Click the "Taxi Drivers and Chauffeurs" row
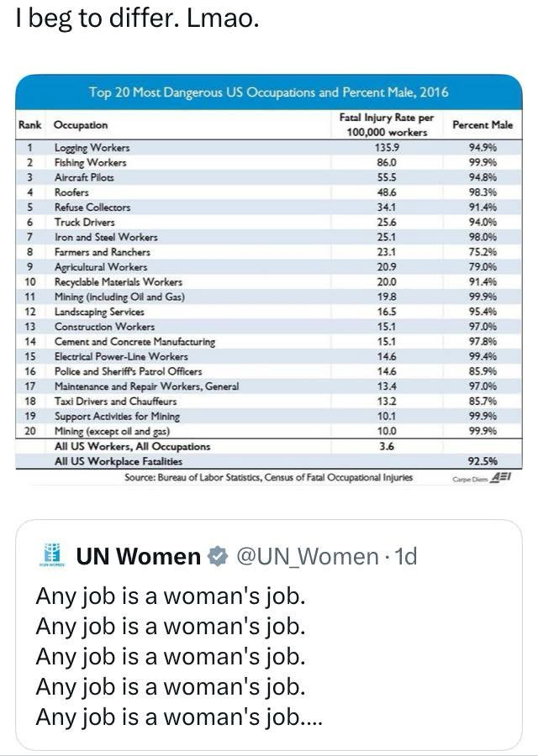538x756 pixels. tap(116, 401)
